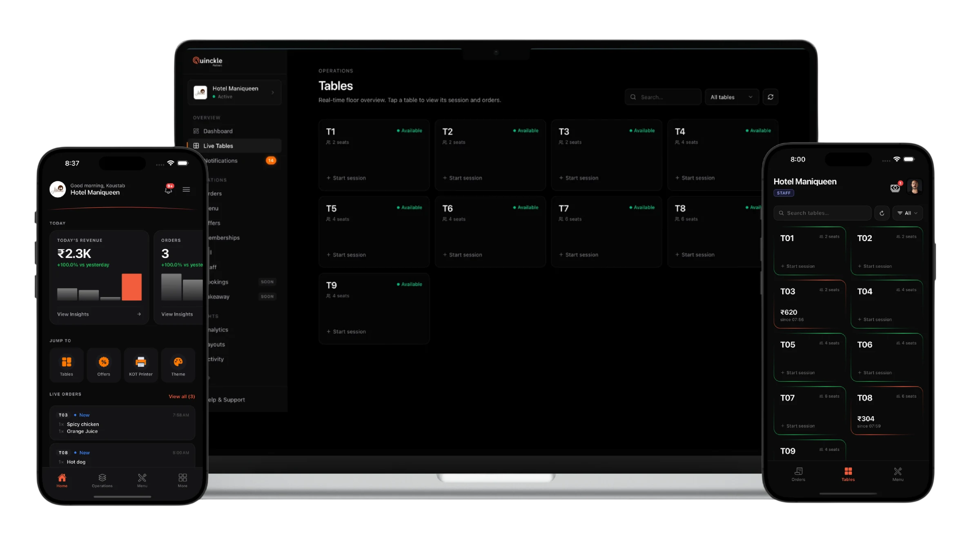
Task: Click the Search field on laptop Tables page
Action: coord(663,97)
